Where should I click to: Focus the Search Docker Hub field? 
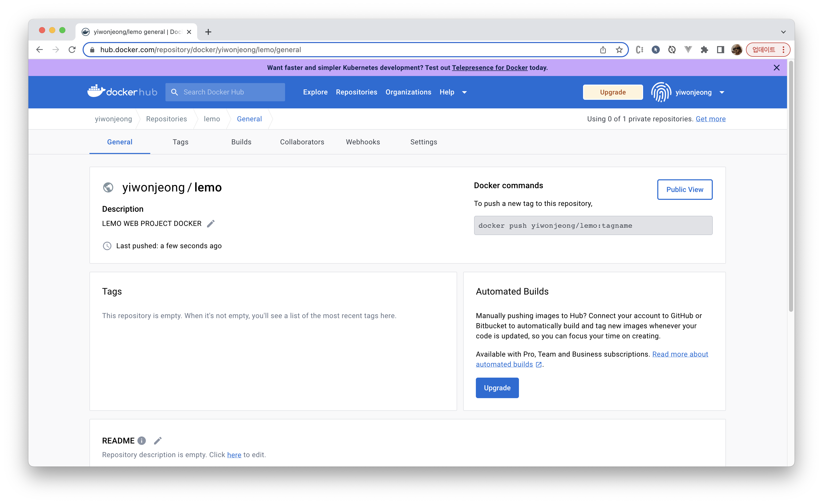(225, 92)
